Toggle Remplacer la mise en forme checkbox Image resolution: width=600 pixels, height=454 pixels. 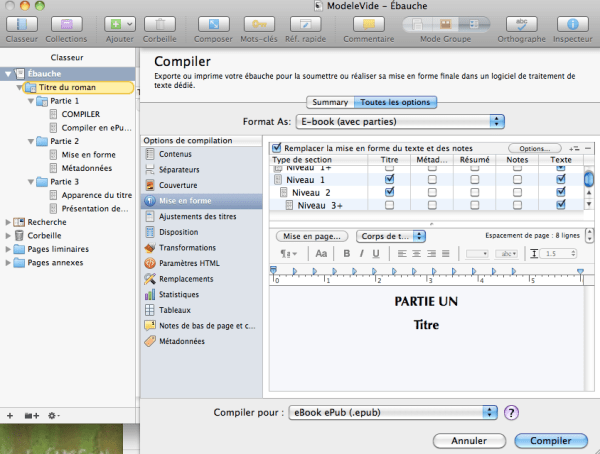point(277,147)
